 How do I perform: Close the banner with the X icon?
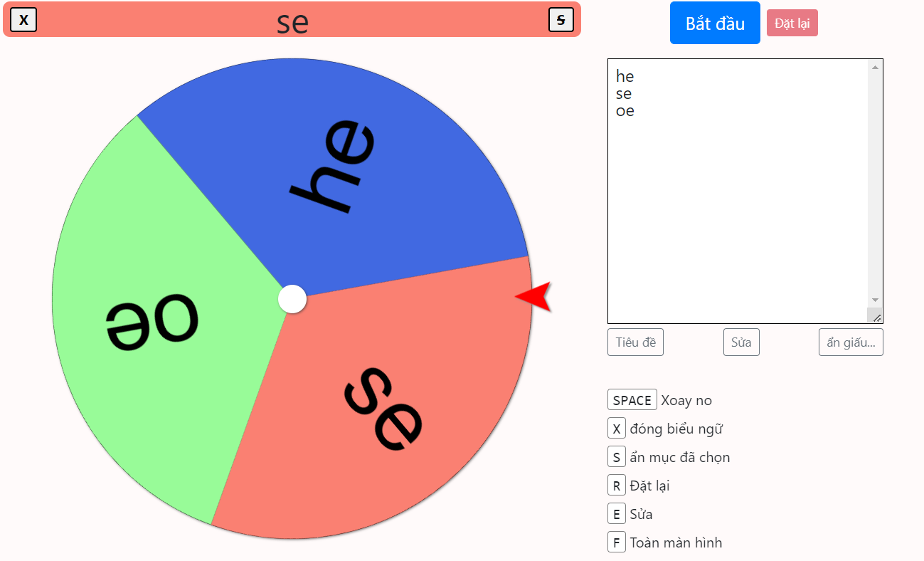click(x=23, y=20)
